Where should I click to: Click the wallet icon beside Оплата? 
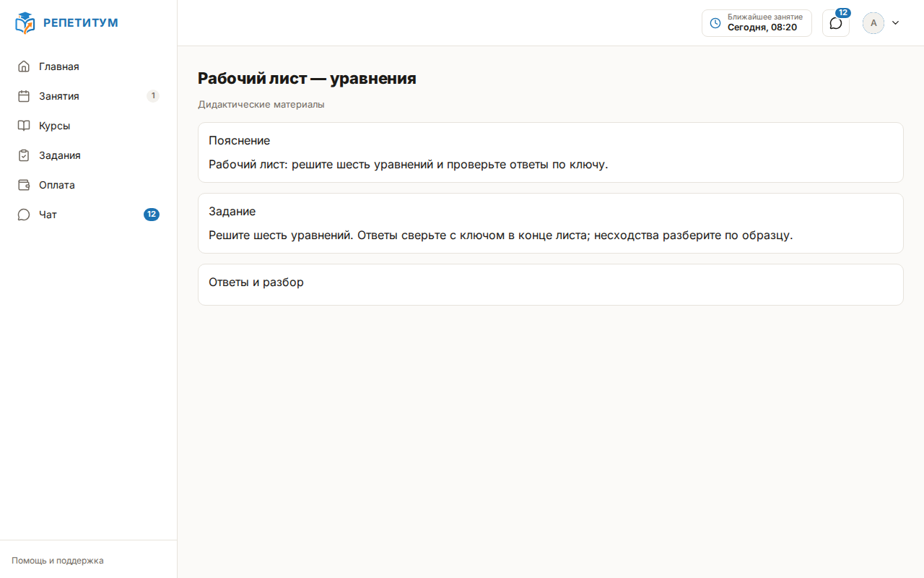point(24,185)
